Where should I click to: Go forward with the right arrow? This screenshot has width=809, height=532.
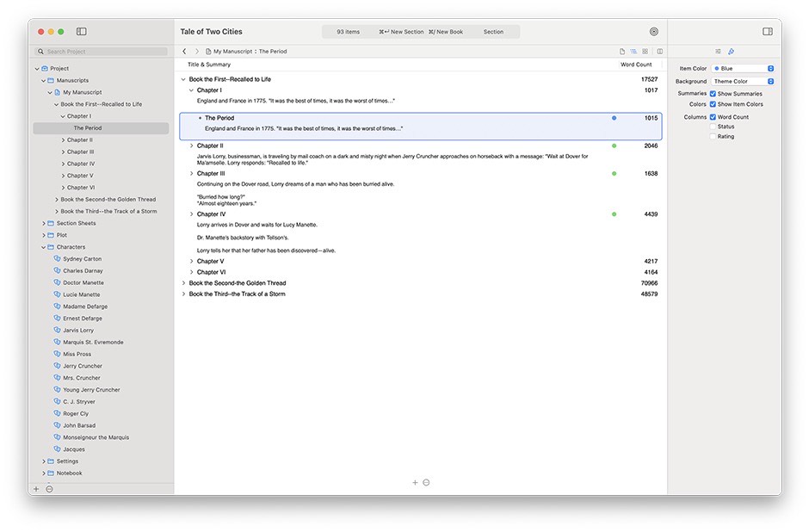tap(196, 51)
